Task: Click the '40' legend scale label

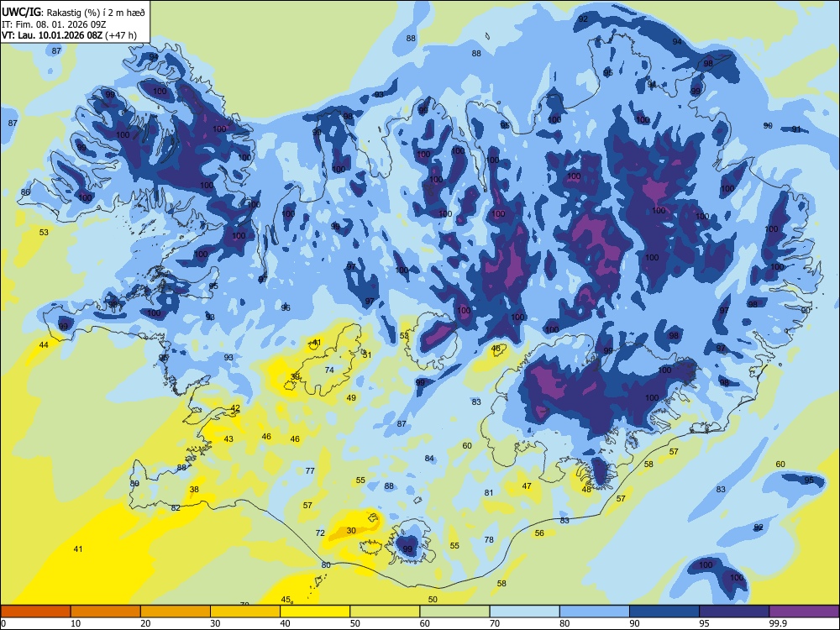Action: (285, 623)
